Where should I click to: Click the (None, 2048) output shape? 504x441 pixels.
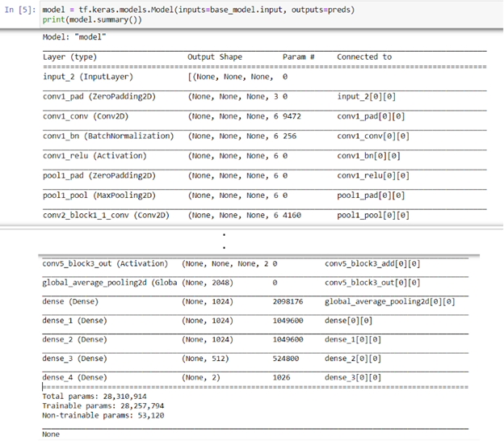pos(208,283)
